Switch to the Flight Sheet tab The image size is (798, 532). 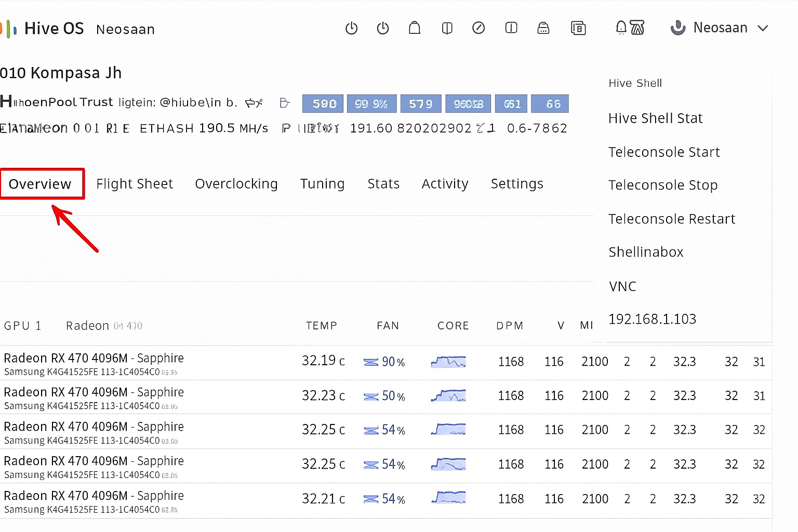[135, 184]
